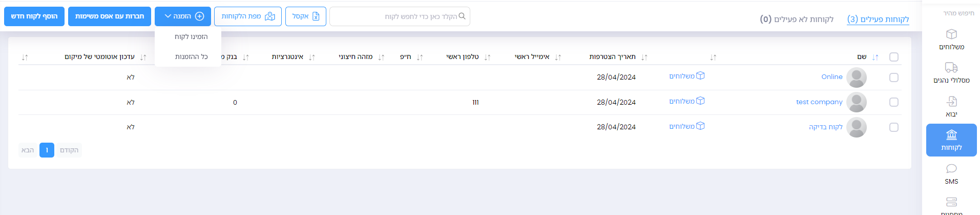Screen dimensions: 980x215
Task: Choose הזמינו לקוח (invite a customer) from the menu
Action: pos(191,37)
